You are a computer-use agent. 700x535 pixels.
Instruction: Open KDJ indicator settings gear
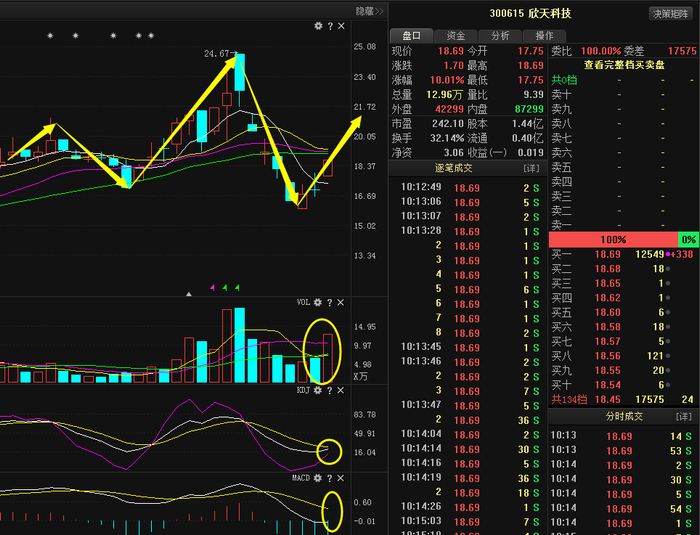(317, 390)
